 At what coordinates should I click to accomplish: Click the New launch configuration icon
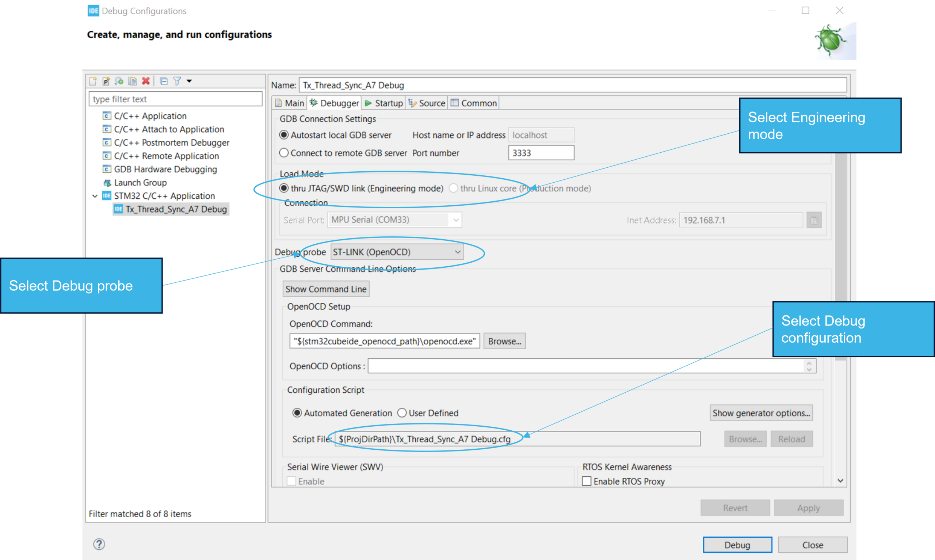pos(93,81)
